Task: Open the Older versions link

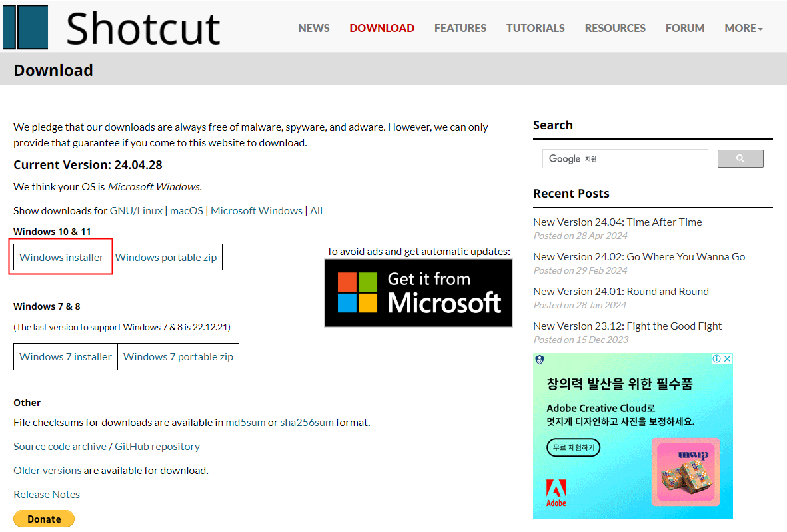Action: click(47, 470)
